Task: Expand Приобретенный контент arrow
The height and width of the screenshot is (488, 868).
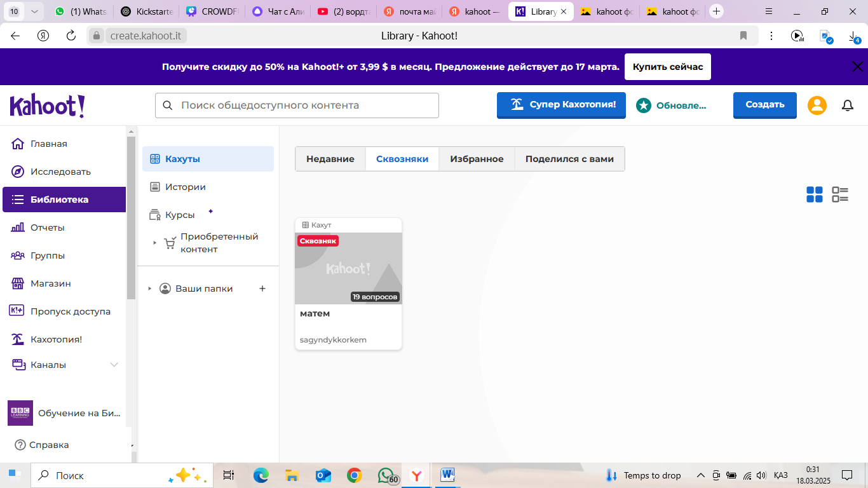Action: point(154,243)
